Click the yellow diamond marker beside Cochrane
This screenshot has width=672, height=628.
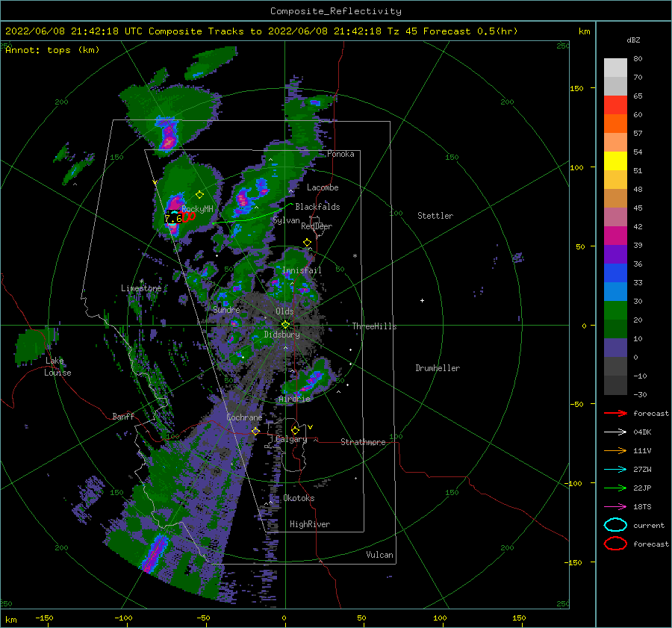pos(255,431)
